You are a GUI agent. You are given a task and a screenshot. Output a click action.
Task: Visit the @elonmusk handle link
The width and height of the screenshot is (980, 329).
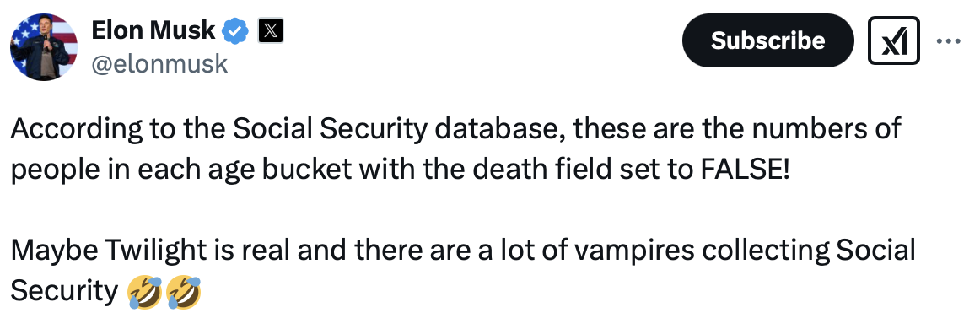pos(159,64)
